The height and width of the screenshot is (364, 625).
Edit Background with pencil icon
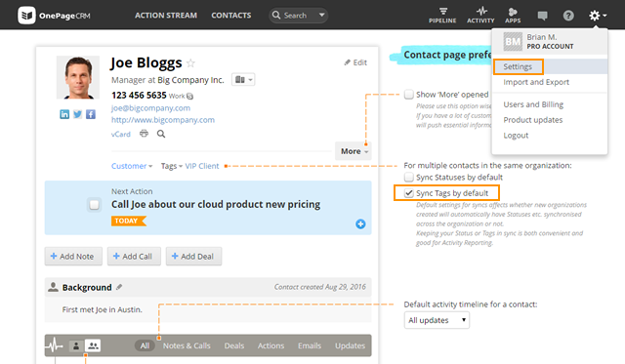point(119,287)
